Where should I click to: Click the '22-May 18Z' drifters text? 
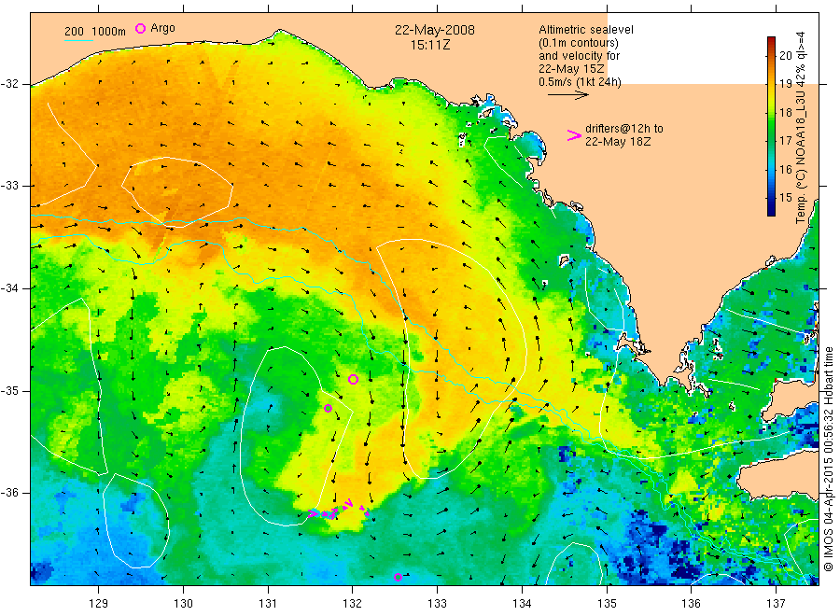[x=618, y=142]
